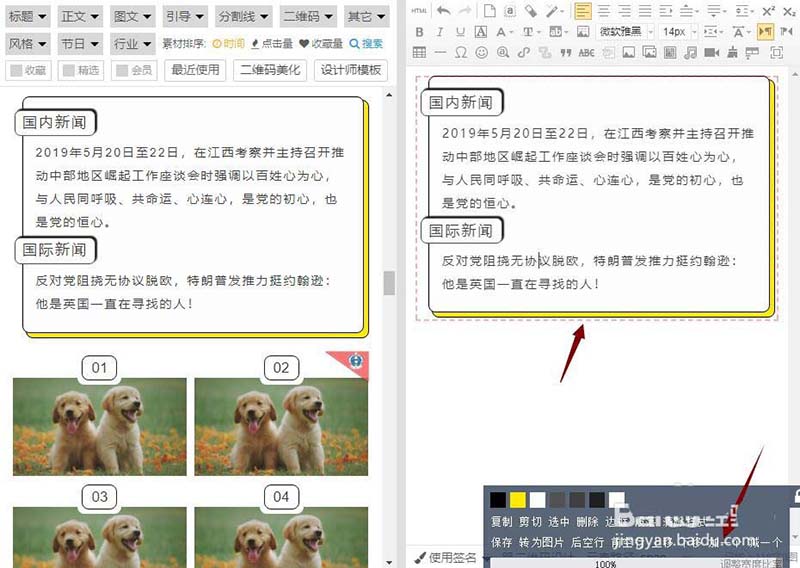Viewport: 800px width, 568px height.
Task: Open the 风格 dropdown
Action: coord(28,44)
